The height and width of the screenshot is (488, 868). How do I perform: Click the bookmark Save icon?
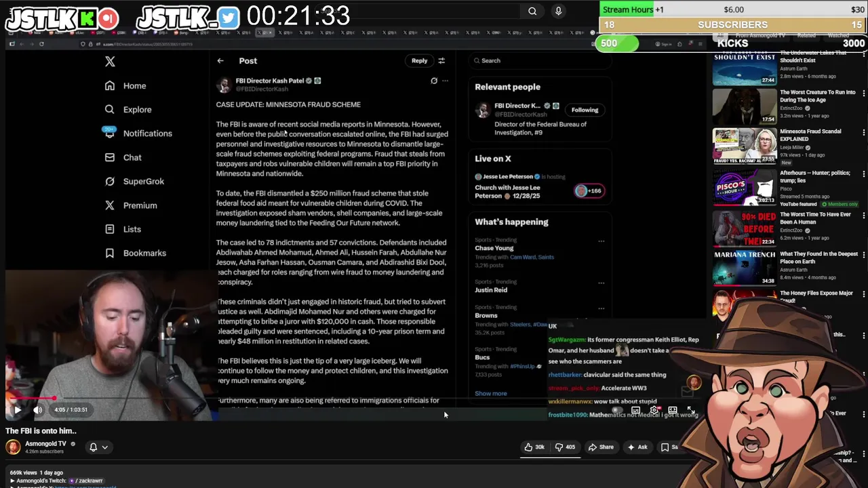[665, 447]
